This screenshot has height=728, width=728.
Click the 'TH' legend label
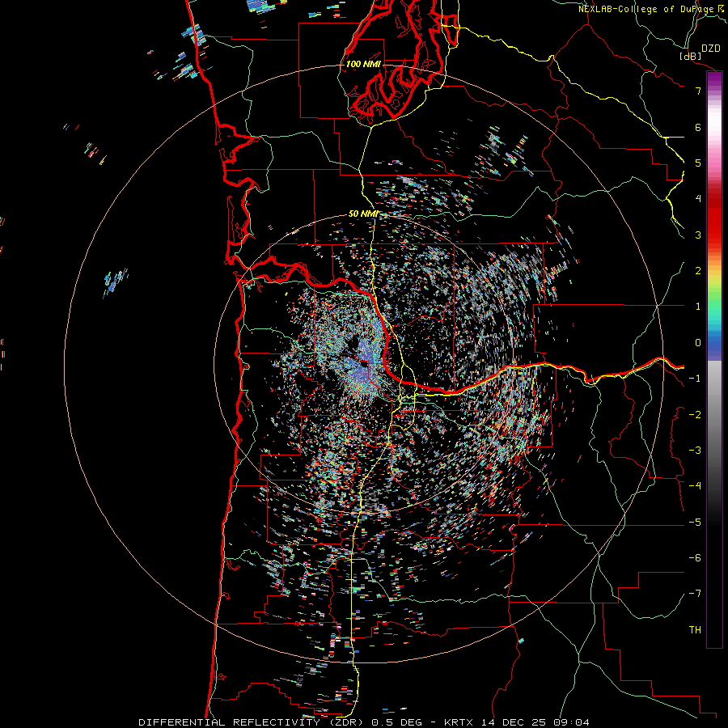pyautogui.click(x=695, y=629)
